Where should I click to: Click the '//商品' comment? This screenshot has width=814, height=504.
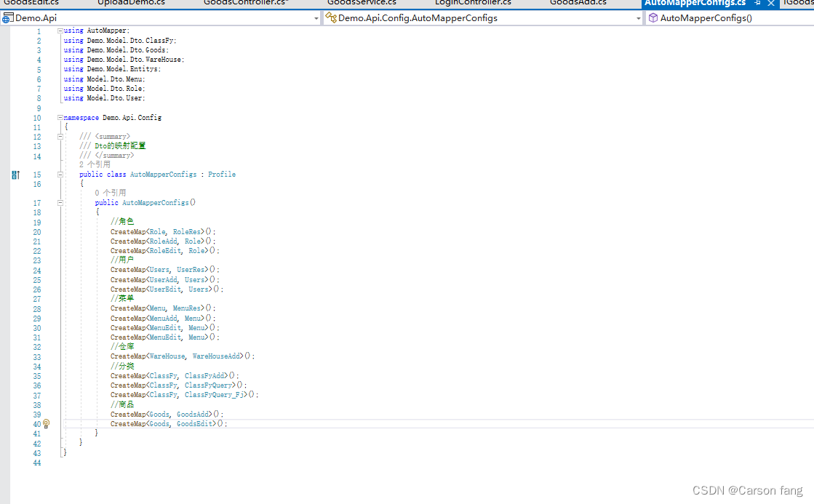point(122,404)
